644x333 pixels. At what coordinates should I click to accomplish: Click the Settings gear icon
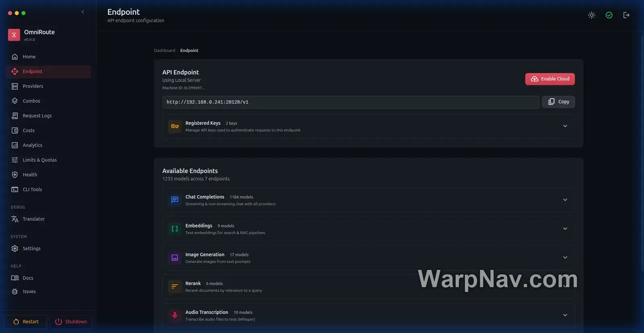15,249
